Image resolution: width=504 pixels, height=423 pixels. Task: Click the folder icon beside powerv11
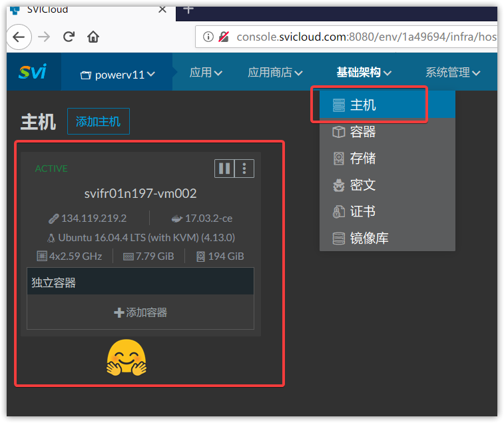(85, 75)
